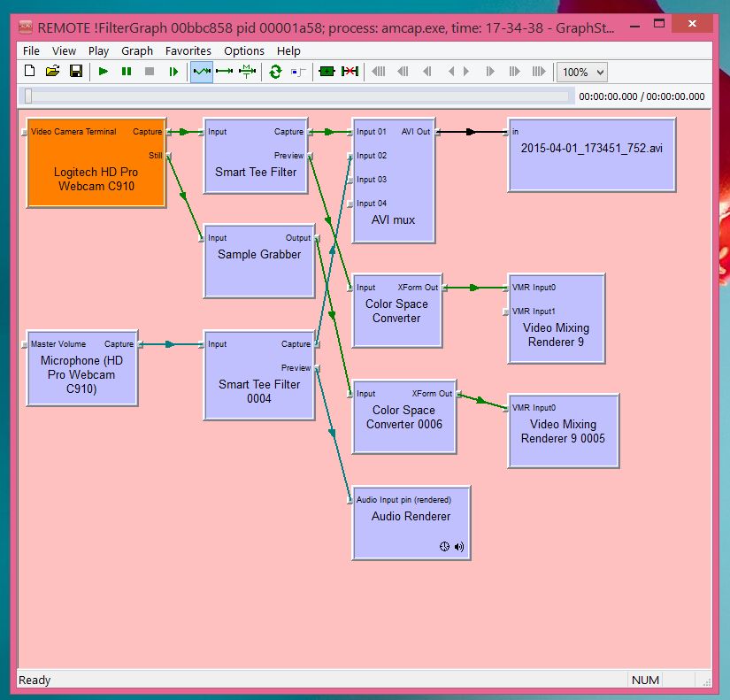Screen dimensions: 730x700
Task: Click the plain left-arrow seek button
Action: [450, 72]
